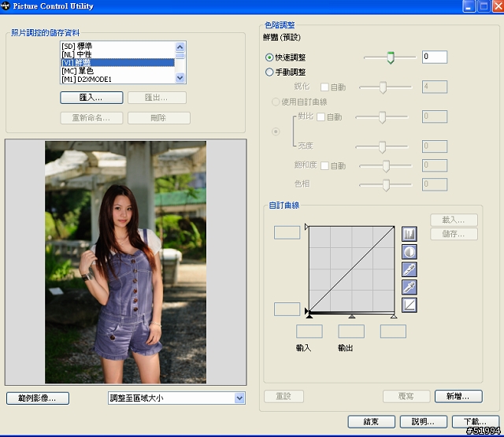504x437 pixels.
Task: Click the 亮度 value field
Action: (x=435, y=146)
